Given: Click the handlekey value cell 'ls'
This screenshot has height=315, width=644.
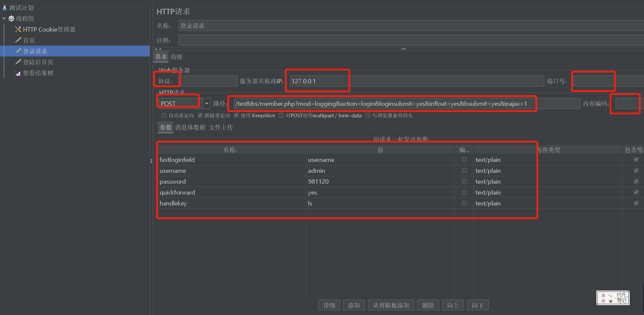Looking at the screenshot, I should pos(380,203).
